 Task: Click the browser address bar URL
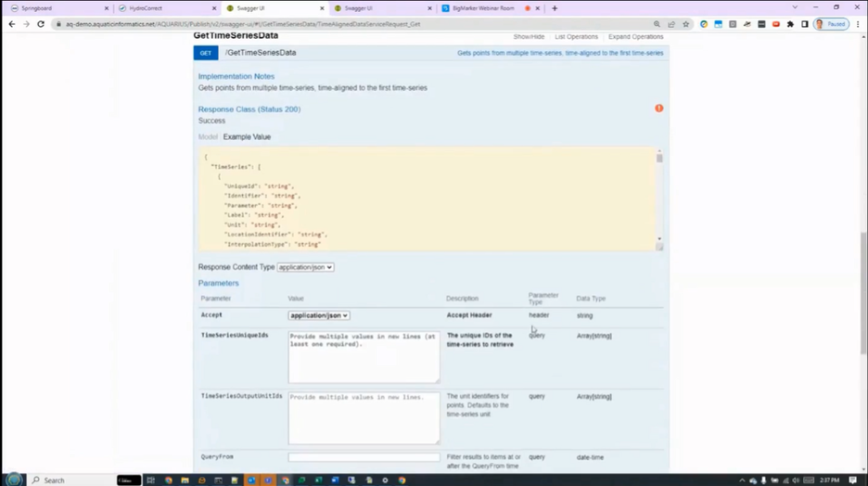[243, 24]
